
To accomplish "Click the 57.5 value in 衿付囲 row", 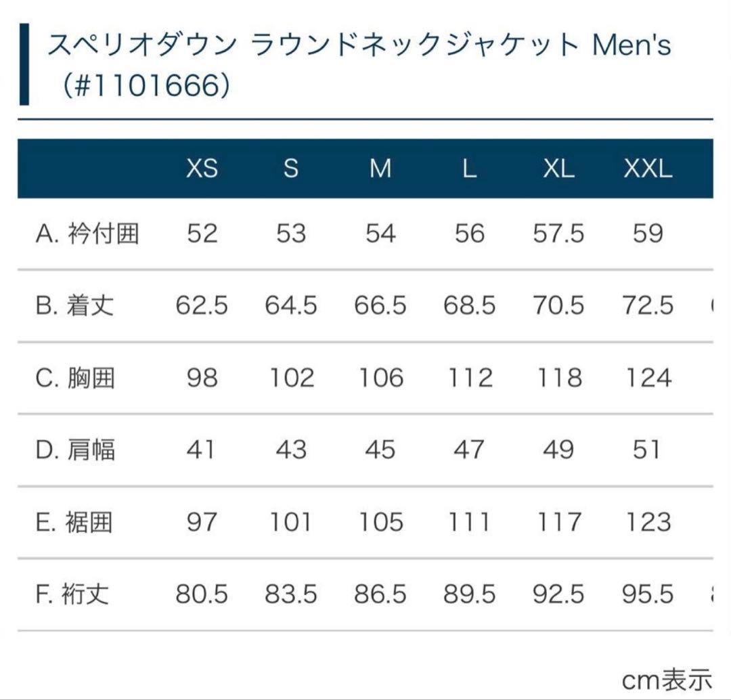I will (558, 234).
